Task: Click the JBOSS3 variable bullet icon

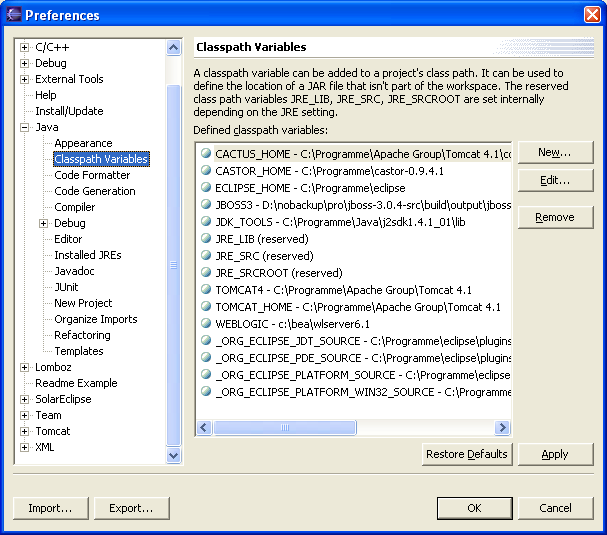Action: click(206, 205)
